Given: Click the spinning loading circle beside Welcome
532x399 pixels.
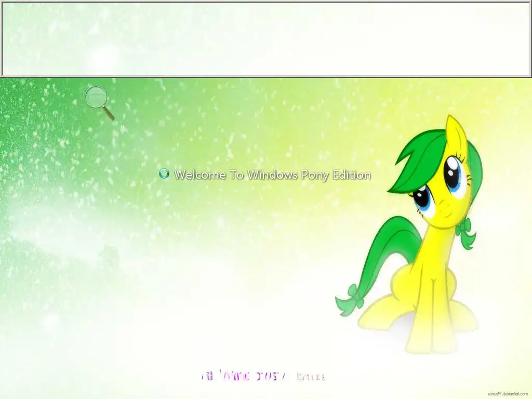Looking at the screenshot, I should [x=164, y=174].
